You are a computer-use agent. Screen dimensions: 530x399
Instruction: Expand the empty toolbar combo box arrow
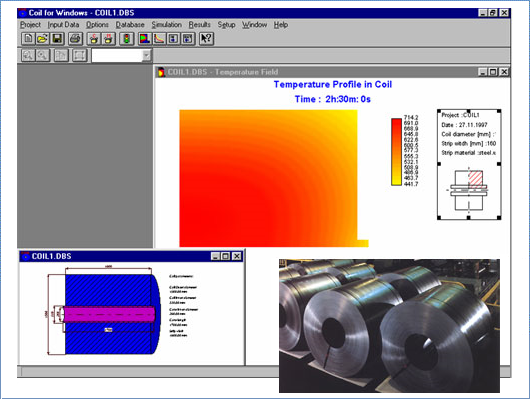coord(146,55)
